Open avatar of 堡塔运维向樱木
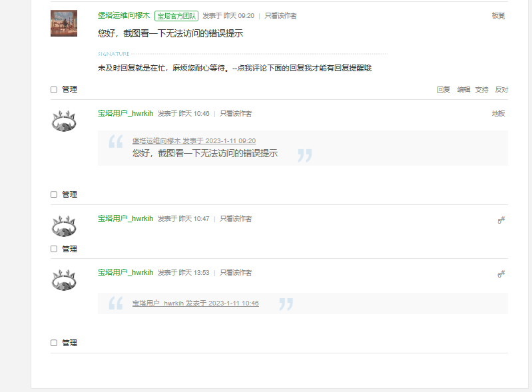The image size is (532, 392). (64, 23)
